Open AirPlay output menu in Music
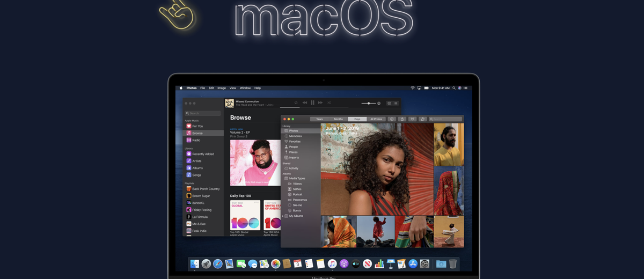The image size is (644, 279). pyautogui.click(x=379, y=103)
